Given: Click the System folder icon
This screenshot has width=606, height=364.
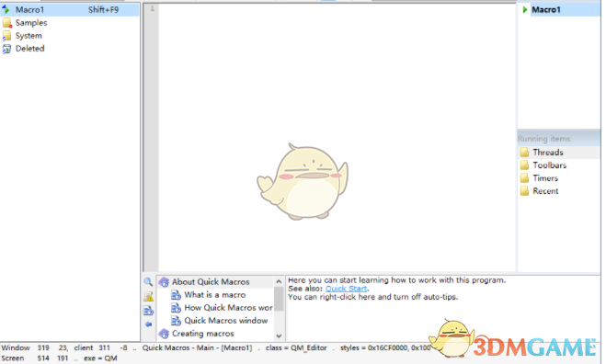Looking at the screenshot, I should [6, 36].
